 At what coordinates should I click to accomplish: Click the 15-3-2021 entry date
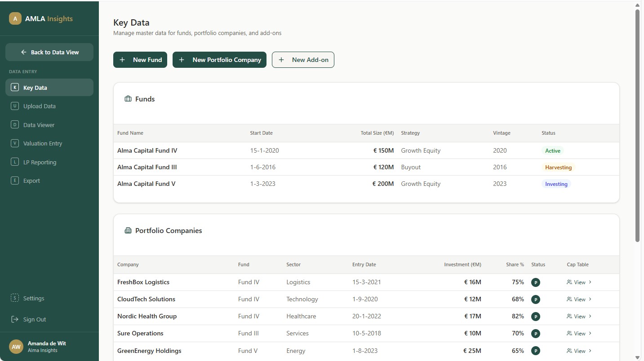(x=367, y=282)
